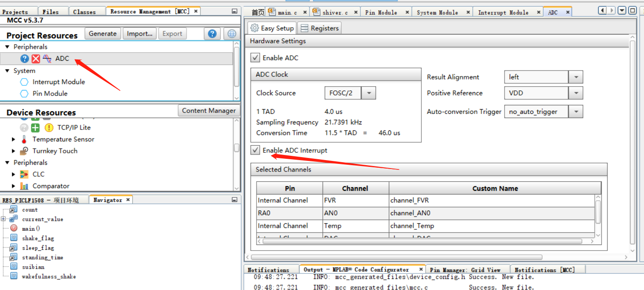Disable the Enable ADC Interrupt checkbox

(x=255, y=150)
